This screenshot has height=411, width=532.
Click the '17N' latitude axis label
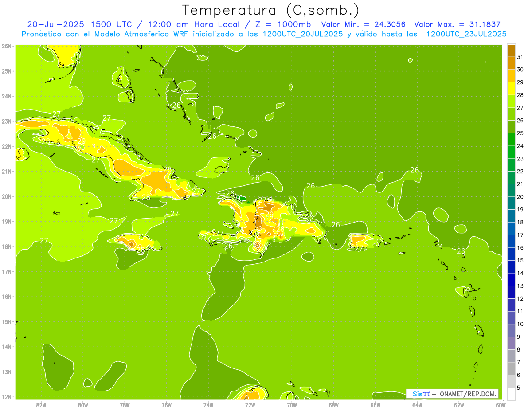pos(7,271)
